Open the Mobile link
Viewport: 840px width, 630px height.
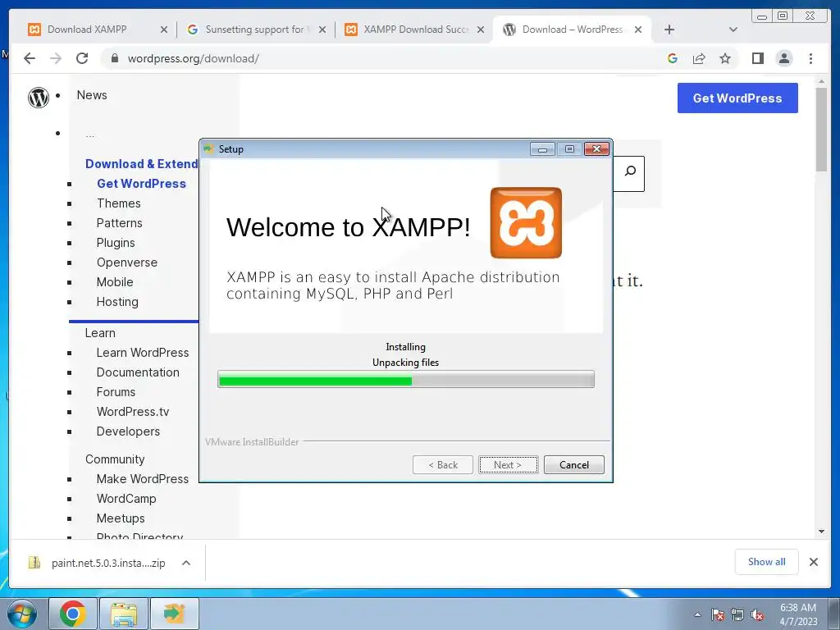pos(115,282)
